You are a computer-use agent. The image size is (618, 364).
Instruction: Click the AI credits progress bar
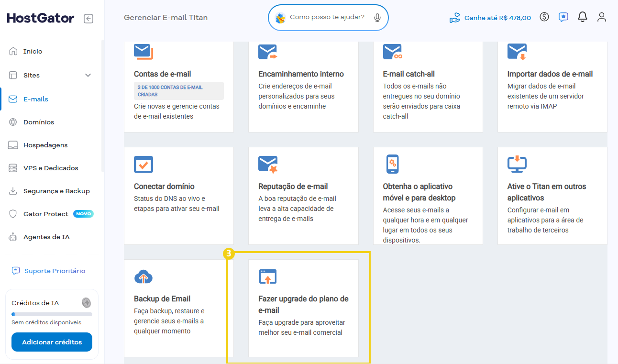[52, 314]
